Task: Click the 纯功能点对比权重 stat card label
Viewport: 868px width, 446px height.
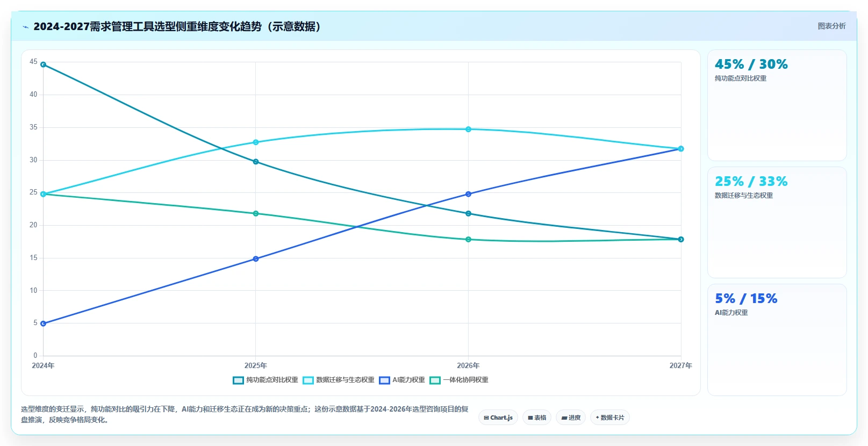Action: click(x=741, y=78)
